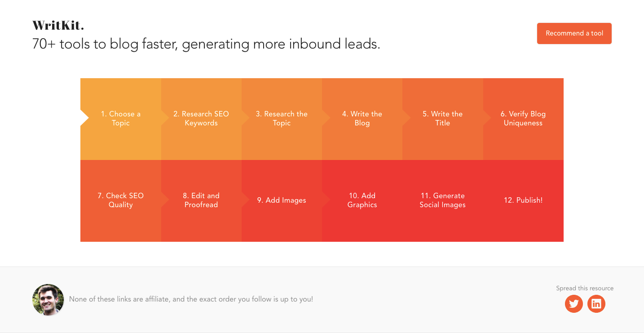Viewport: 644px width, 333px height.
Task: Select step 7. Check SEO Quality
Action: [121, 200]
